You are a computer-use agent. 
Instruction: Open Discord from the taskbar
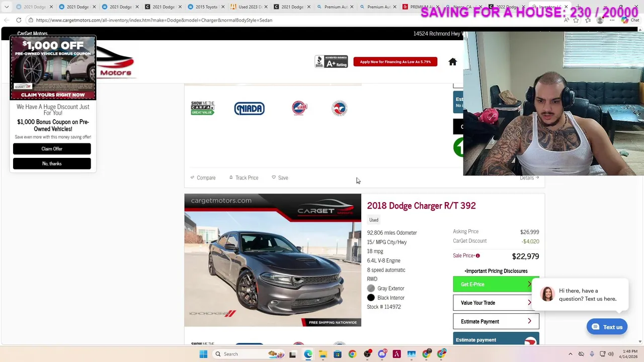point(382,354)
